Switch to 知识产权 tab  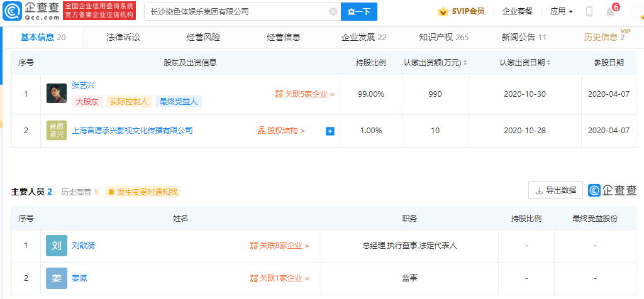click(444, 37)
